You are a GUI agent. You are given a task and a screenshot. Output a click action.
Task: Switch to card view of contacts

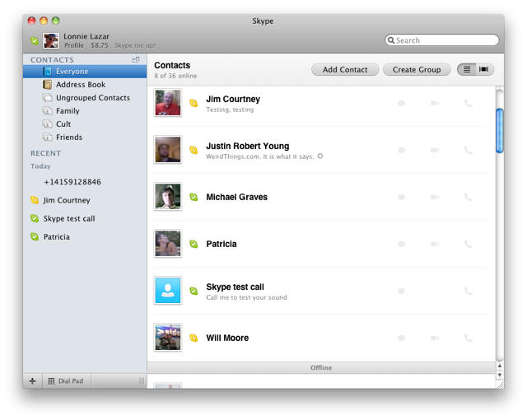[x=484, y=70]
